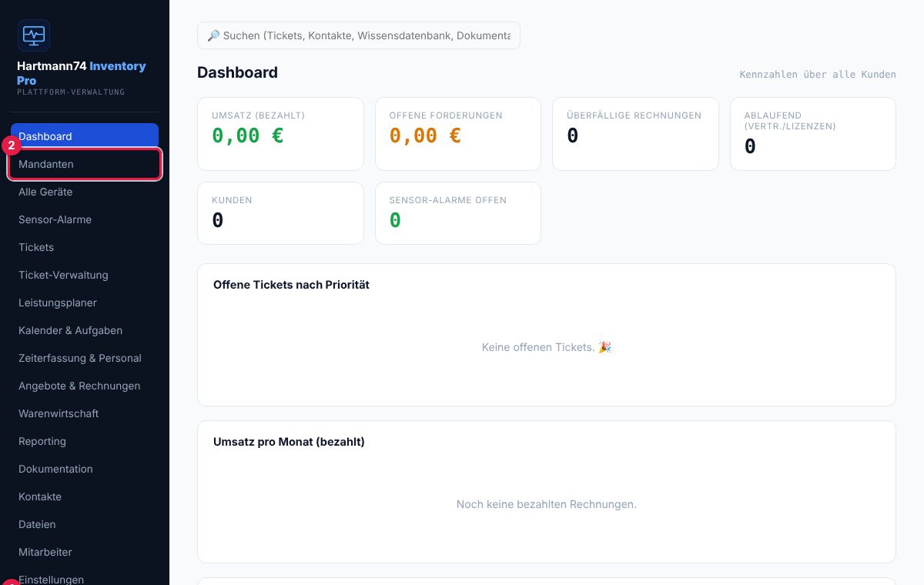924x585 pixels.
Task: Open the Mandanten menu item
Action: [85, 164]
